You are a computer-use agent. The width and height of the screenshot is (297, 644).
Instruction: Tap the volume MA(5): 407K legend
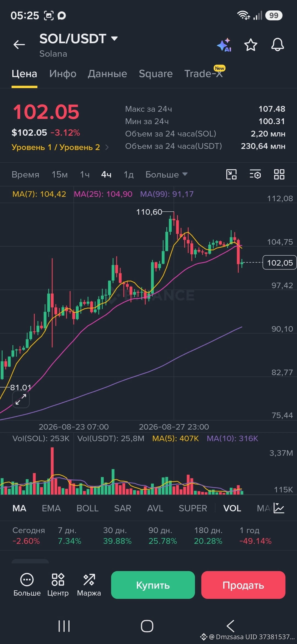[175, 438]
